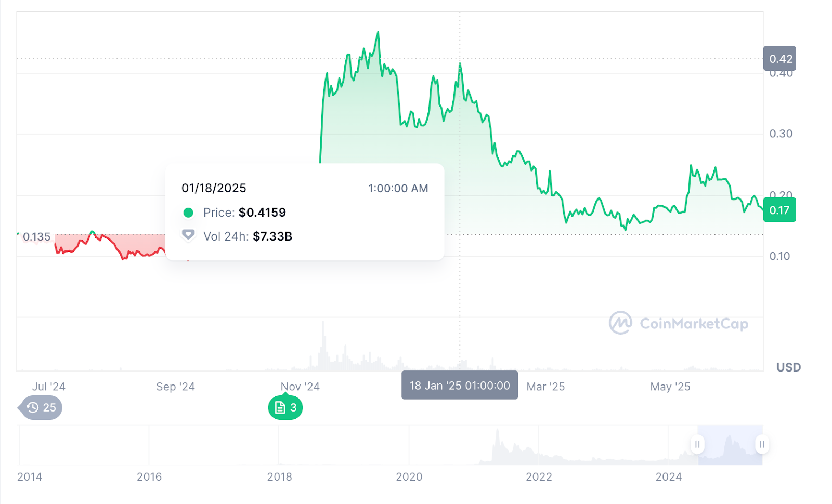
Task: Select the 2014 year in overview timeline
Action: coord(30,476)
